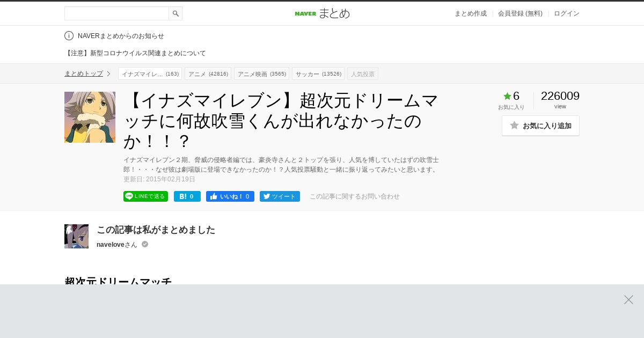Click the article title heading
Screen dimensions: 644x338
(282, 121)
